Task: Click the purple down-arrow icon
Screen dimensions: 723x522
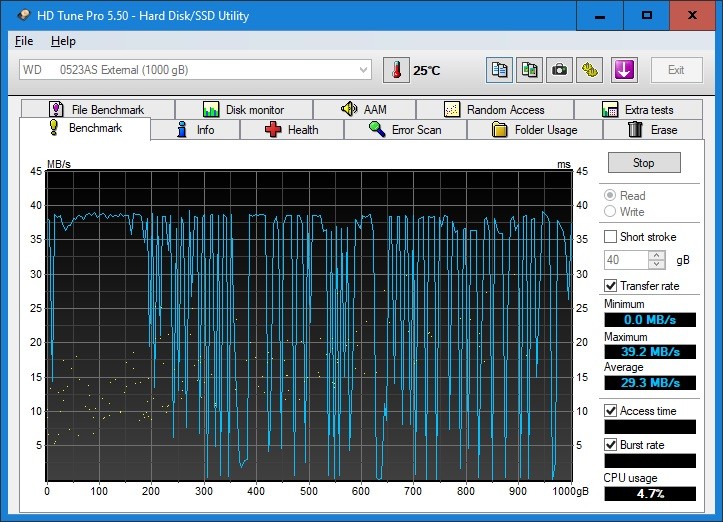Action: click(x=624, y=70)
